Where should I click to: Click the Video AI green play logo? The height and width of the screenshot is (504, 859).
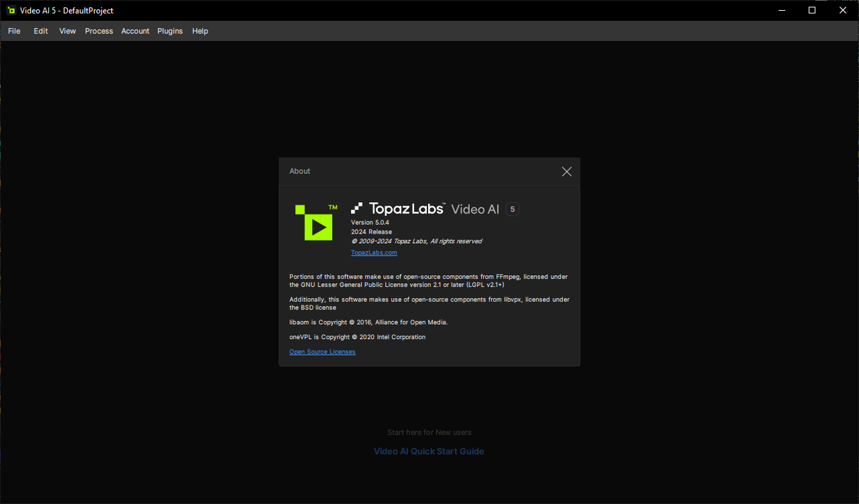click(316, 222)
